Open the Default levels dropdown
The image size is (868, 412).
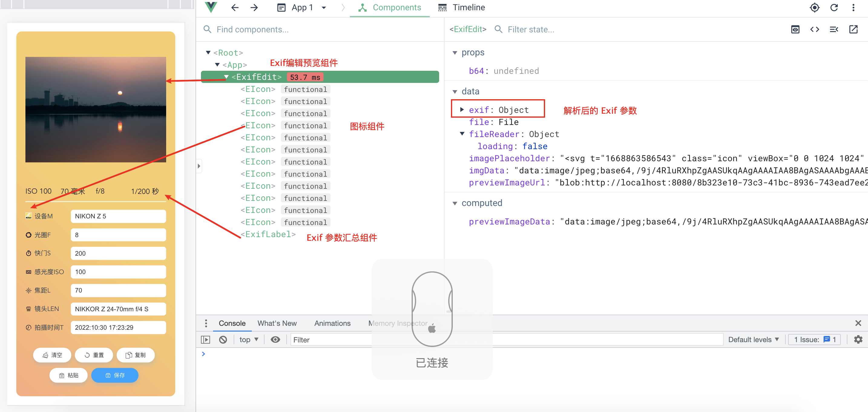(753, 340)
